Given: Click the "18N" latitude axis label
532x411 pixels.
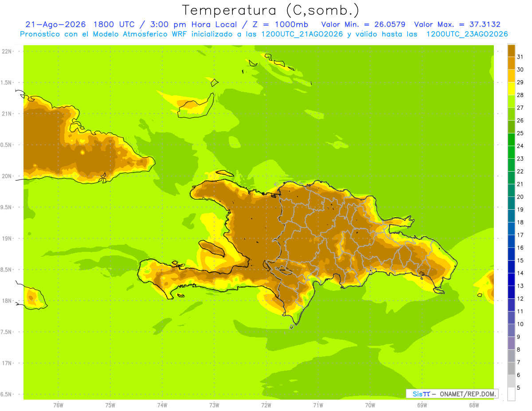Looking at the screenshot, I should (7, 301).
